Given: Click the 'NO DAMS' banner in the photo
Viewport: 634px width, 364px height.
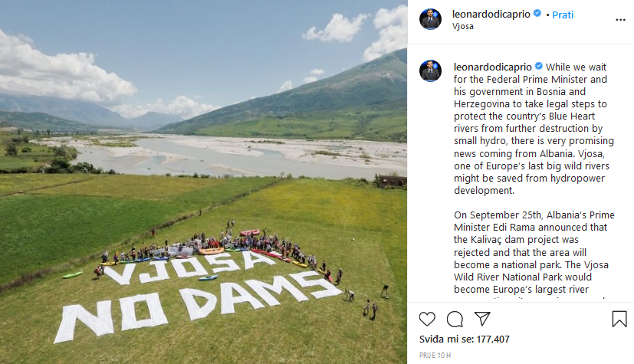Looking at the screenshot, I should click(x=192, y=303).
